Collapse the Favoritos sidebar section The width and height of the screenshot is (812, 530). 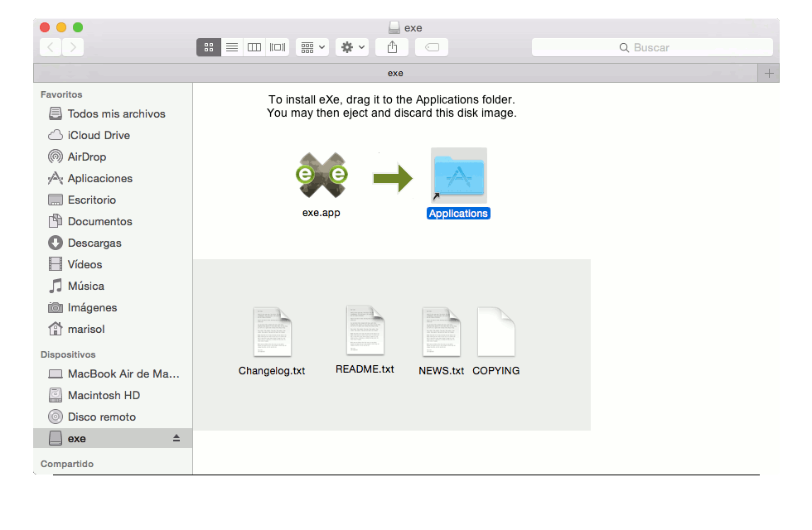pos(60,94)
